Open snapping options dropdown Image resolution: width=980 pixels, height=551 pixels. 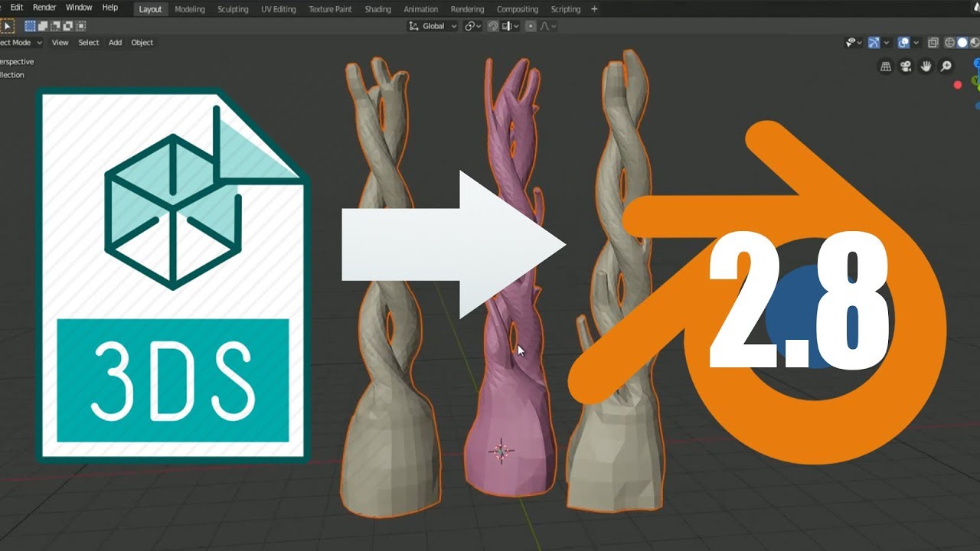[510, 26]
